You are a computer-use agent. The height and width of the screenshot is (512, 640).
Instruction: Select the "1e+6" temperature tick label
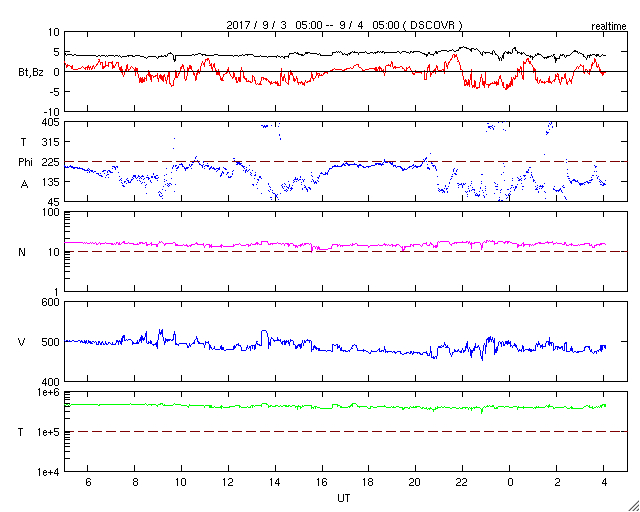click(50, 392)
